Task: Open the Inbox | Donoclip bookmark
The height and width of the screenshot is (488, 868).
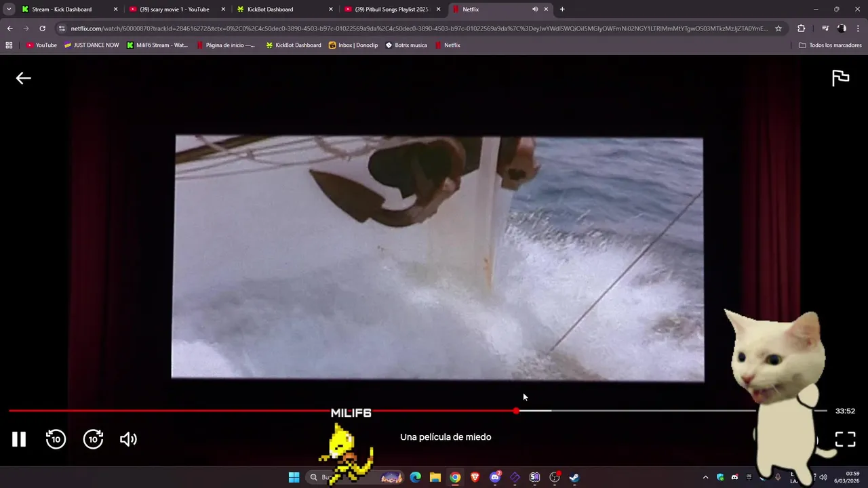Action: pyautogui.click(x=353, y=45)
